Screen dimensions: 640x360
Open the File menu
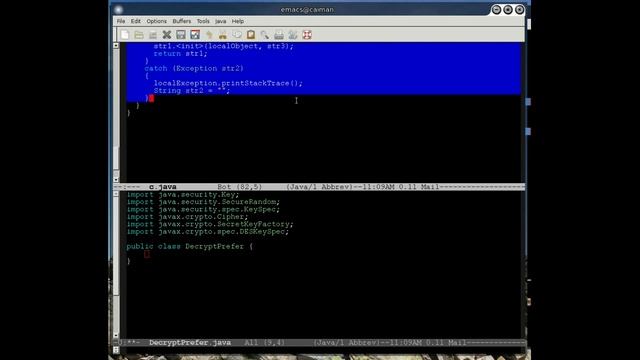[x=121, y=21]
